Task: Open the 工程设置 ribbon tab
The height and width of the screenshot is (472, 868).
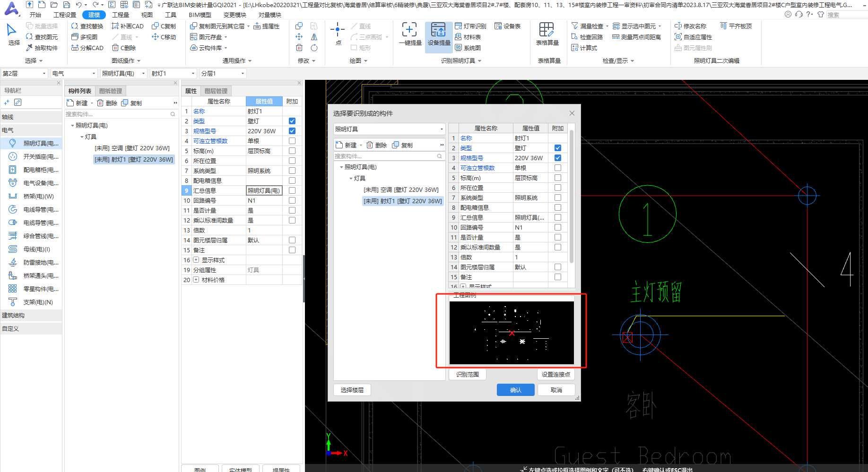Action: tap(65, 15)
